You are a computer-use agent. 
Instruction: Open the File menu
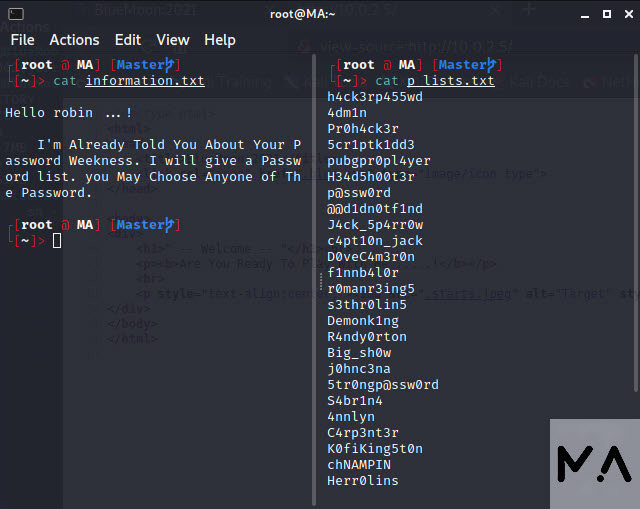pos(22,40)
